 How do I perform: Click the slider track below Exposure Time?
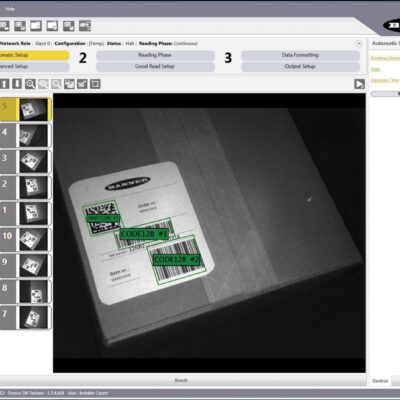tap(385, 94)
